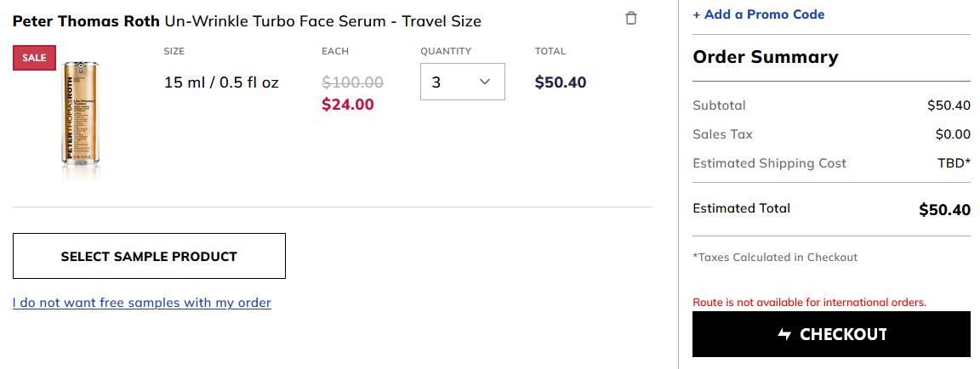
Task: Click the Order Summary heading
Action: [x=765, y=57]
